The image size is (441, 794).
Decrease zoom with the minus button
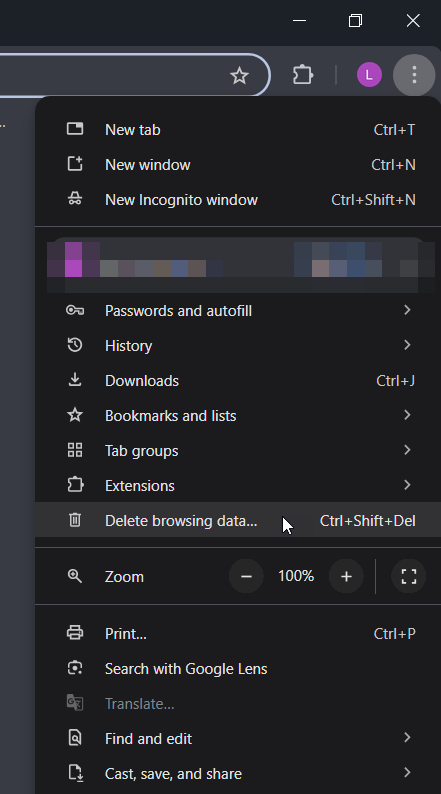tap(246, 576)
